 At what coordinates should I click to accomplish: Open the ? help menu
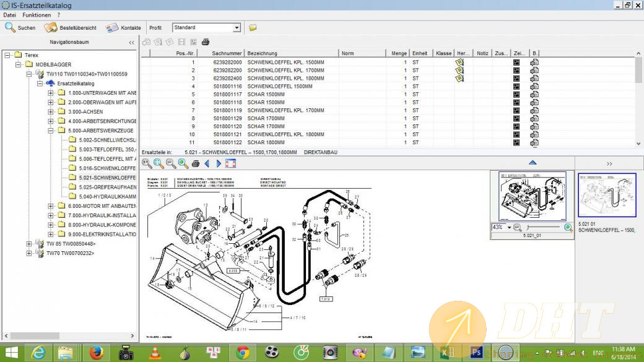(x=59, y=15)
